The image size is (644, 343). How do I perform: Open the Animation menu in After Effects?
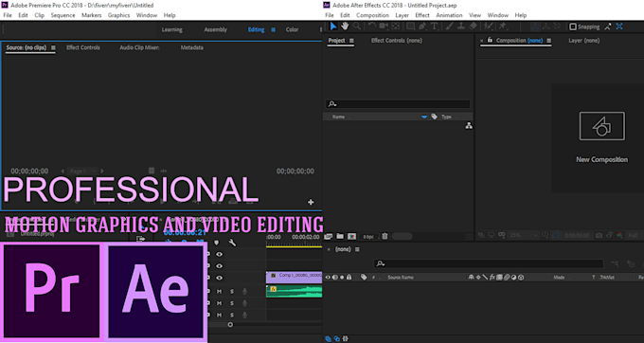[x=449, y=15]
